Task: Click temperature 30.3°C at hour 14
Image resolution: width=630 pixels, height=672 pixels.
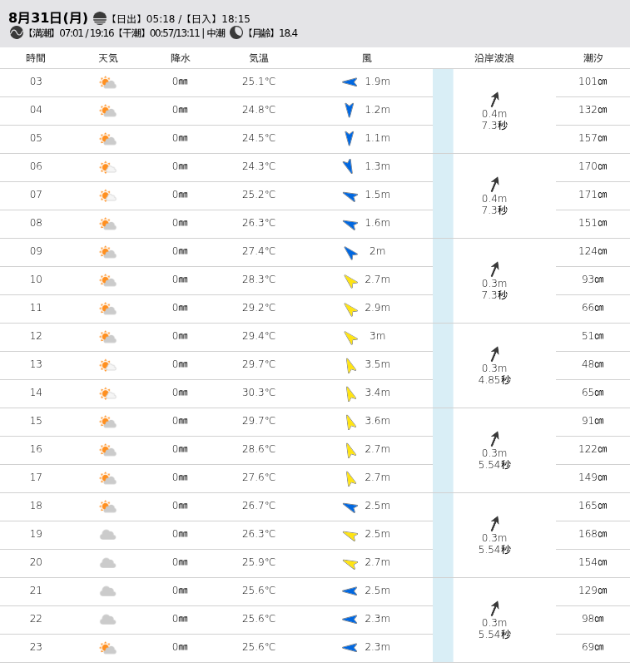Action: click(x=259, y=393)
